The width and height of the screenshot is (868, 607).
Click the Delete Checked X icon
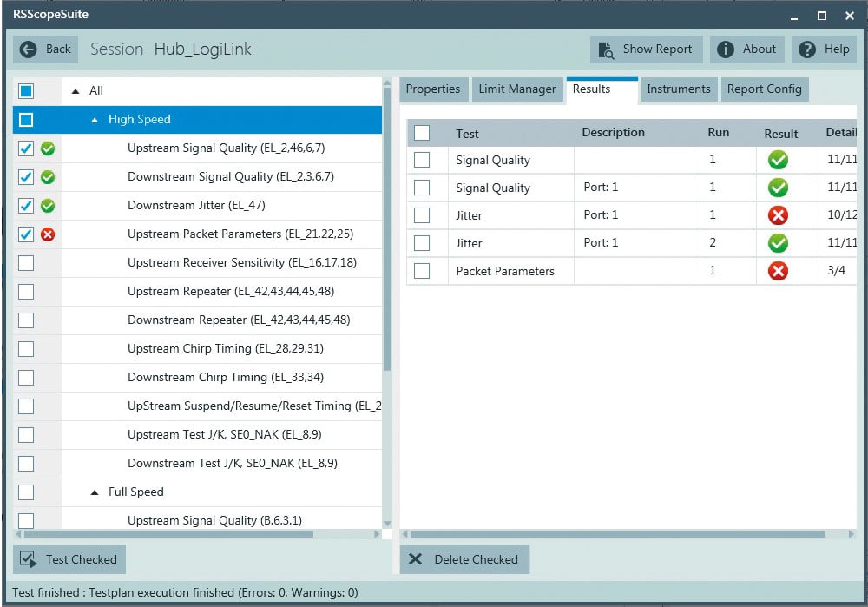(415, 559)
